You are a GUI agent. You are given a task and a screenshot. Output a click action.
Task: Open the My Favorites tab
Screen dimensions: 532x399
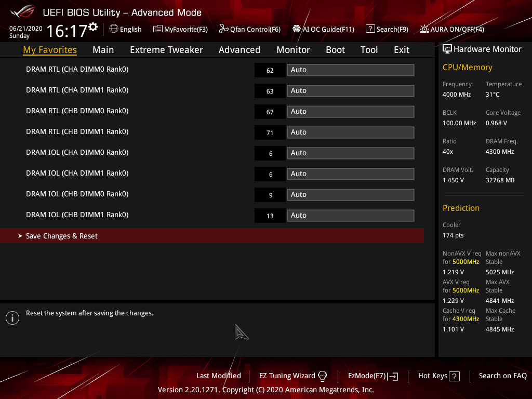point(50,50)
